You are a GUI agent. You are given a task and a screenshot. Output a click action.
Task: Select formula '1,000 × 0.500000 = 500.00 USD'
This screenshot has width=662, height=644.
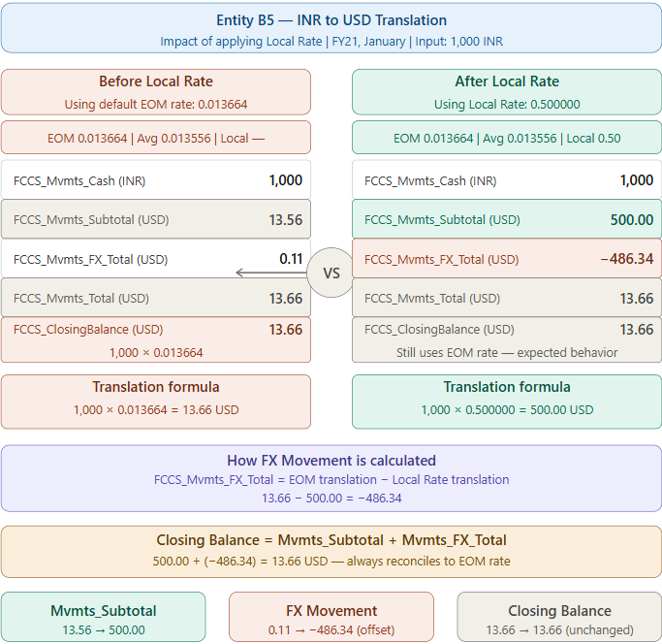pos(507,410)
